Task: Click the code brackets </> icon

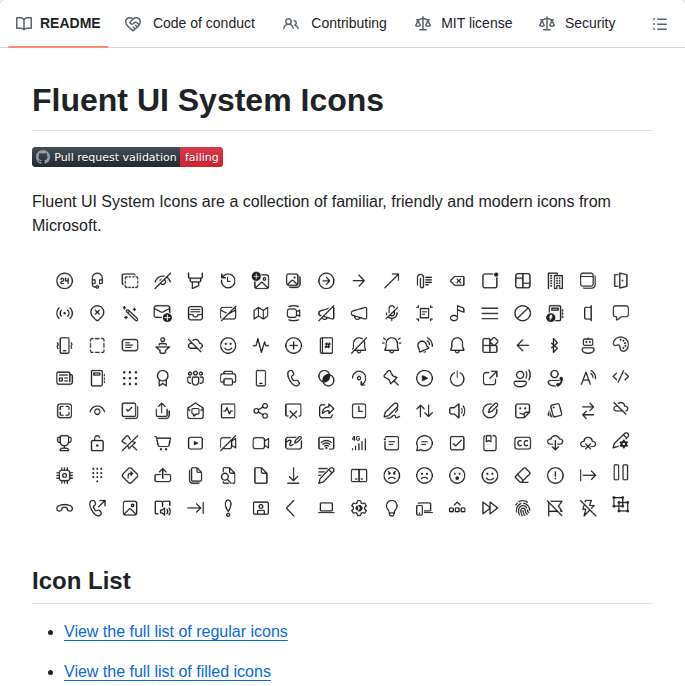Action: [x=621, y=377]
